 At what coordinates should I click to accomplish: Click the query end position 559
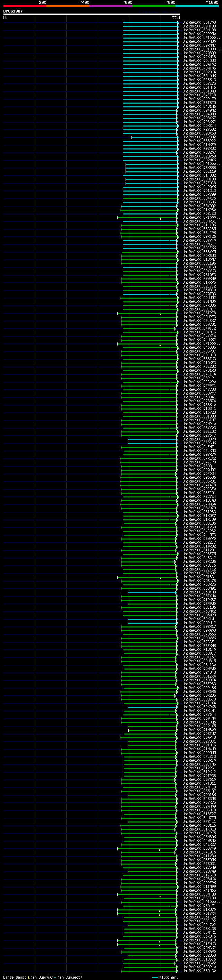[x=175, y=17]
